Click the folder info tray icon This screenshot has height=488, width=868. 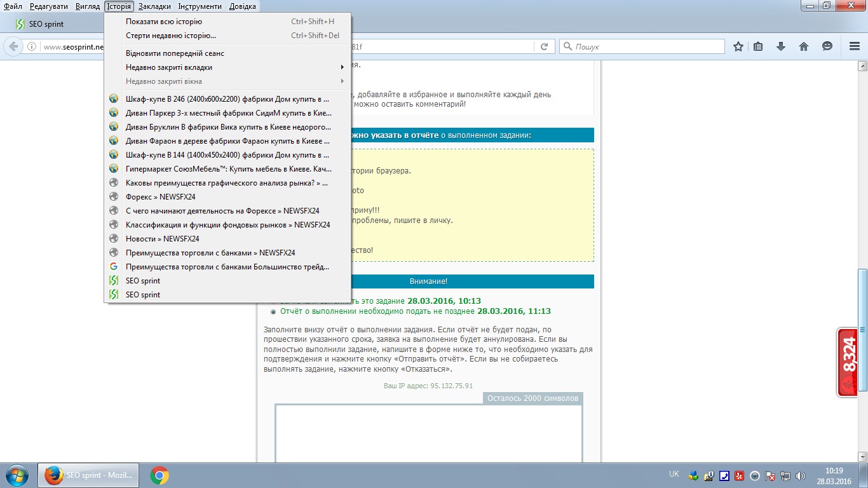[709, 475]
